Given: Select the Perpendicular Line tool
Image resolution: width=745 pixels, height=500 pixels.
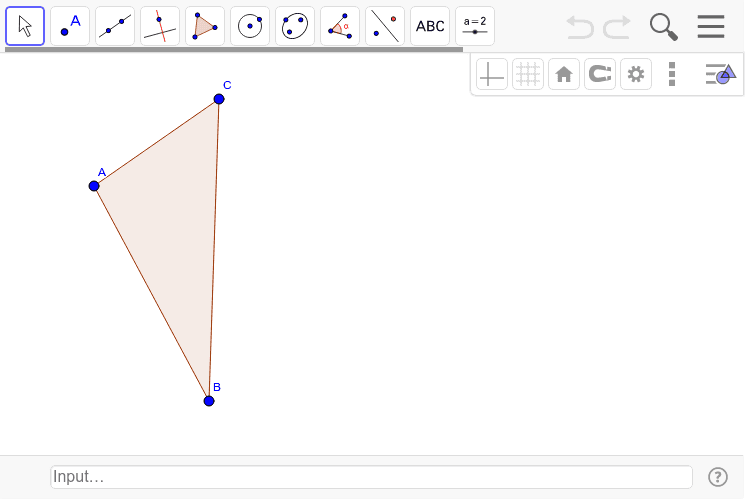Looking at the screenshot, I should (160, 26).
